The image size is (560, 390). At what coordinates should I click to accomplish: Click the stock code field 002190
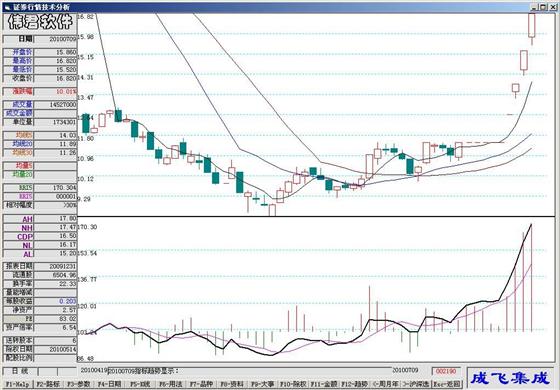click(446, 371)
